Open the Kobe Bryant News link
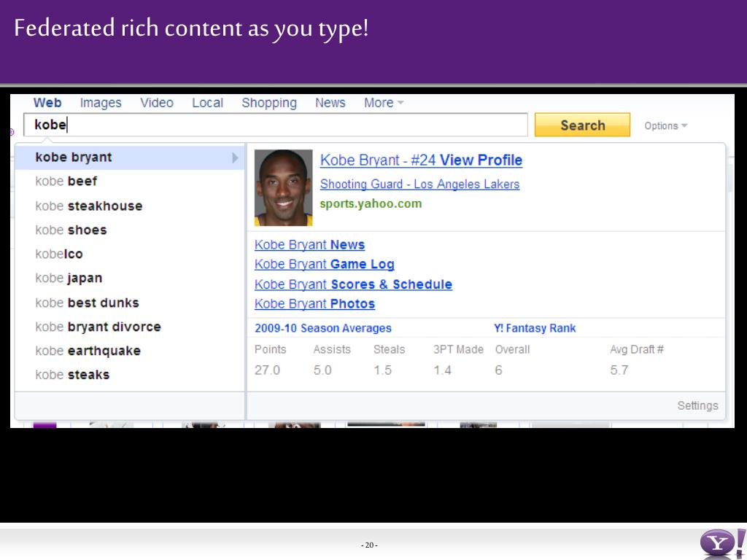Screen dimensions: 747x560 309,245
